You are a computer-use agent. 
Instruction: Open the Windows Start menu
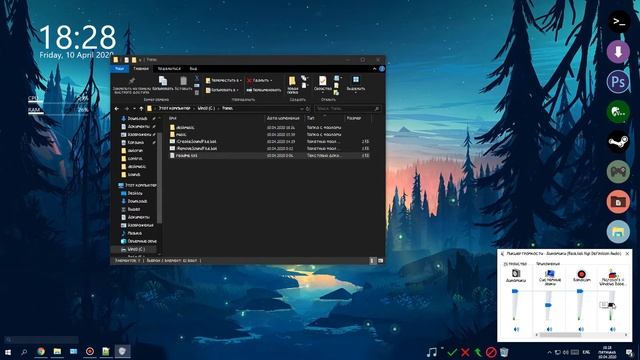click(8, 352)
